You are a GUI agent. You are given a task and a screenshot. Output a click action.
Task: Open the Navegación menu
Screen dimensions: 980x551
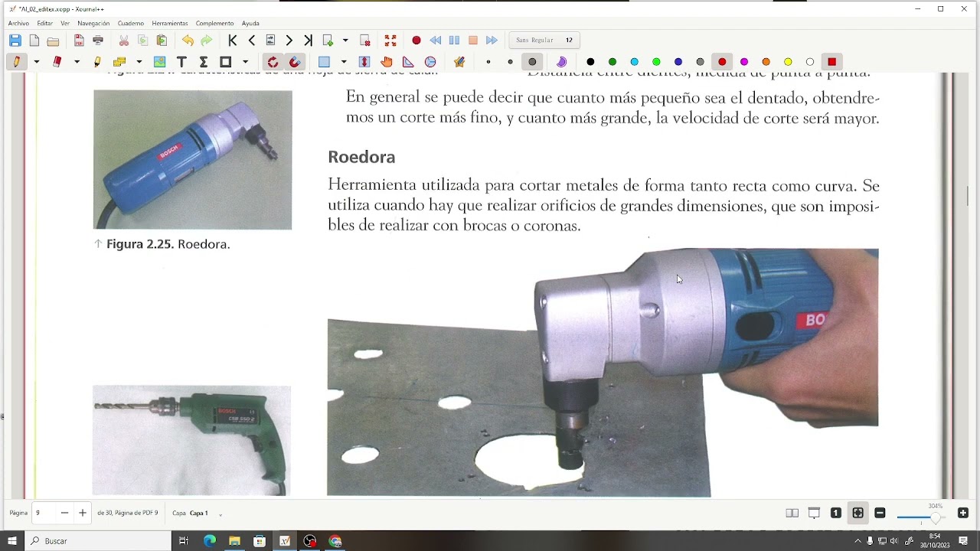93,24
